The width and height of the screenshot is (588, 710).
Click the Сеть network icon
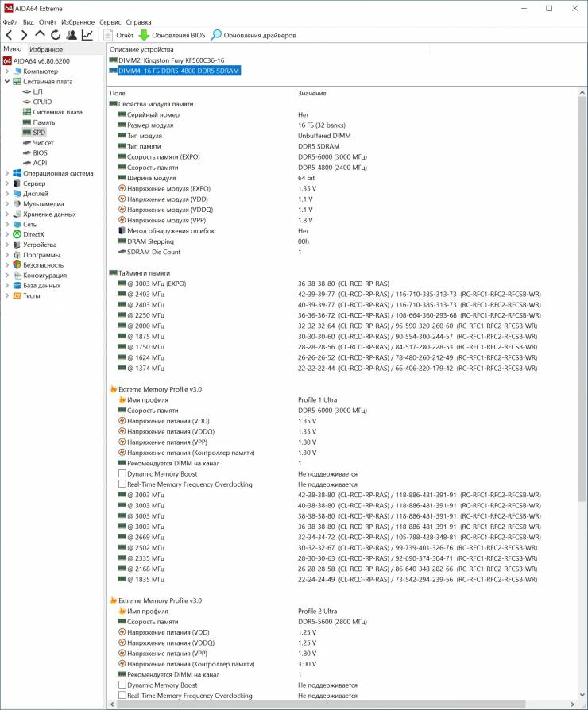coord(17,224)
